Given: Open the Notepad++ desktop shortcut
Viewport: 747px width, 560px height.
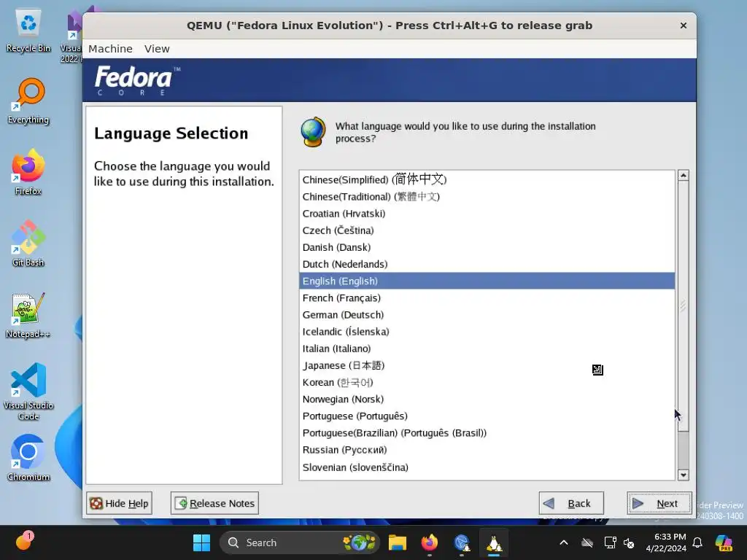Looking at the screenshot, I should coord(28,315).
